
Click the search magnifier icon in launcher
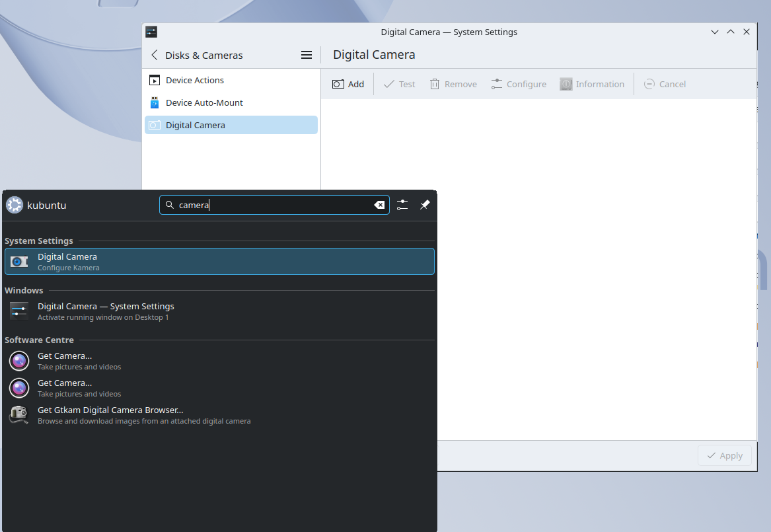[x=170, y=205]
